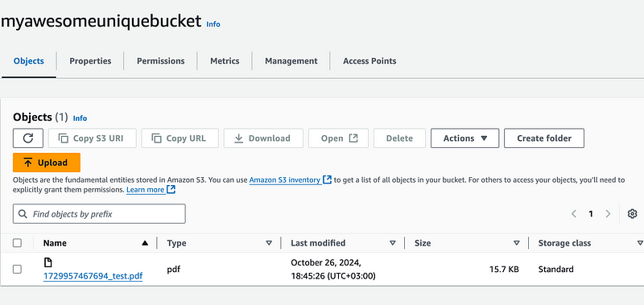The image size is (644, 305).
Task: Sort by Type using column arrow
Action: click(269, 243)
